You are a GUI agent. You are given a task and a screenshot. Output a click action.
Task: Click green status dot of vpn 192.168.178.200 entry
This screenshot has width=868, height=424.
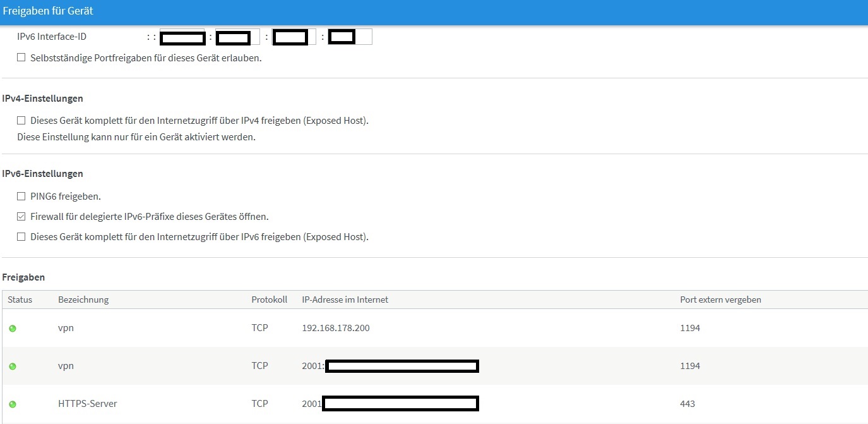click(x=13, y=329)
